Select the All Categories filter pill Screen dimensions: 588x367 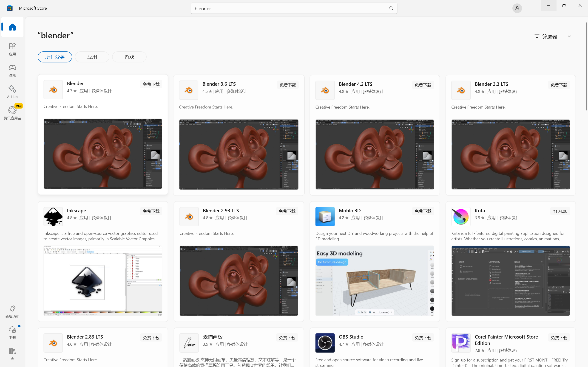pyautogui.click(x=55, y=57)
